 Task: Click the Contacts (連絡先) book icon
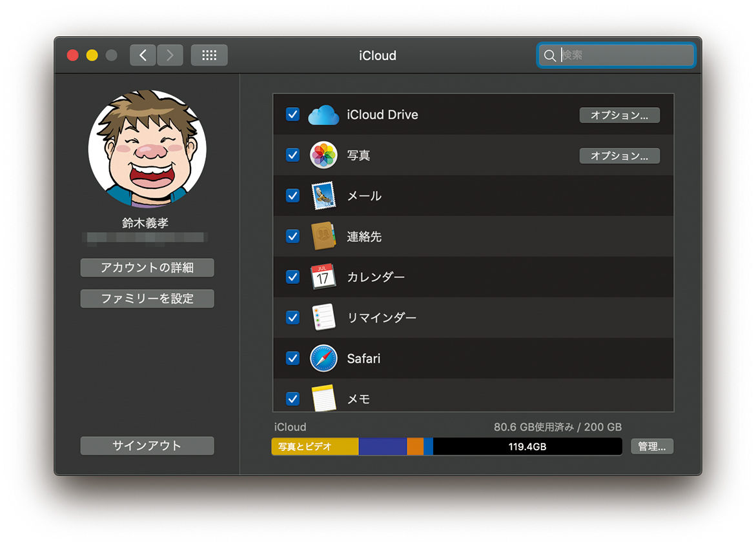[x=323, y=237]
